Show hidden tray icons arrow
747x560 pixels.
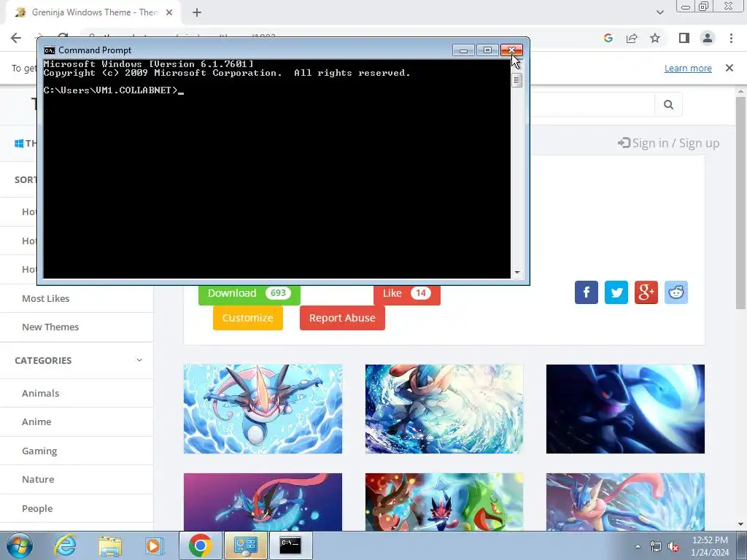point(638,546)
